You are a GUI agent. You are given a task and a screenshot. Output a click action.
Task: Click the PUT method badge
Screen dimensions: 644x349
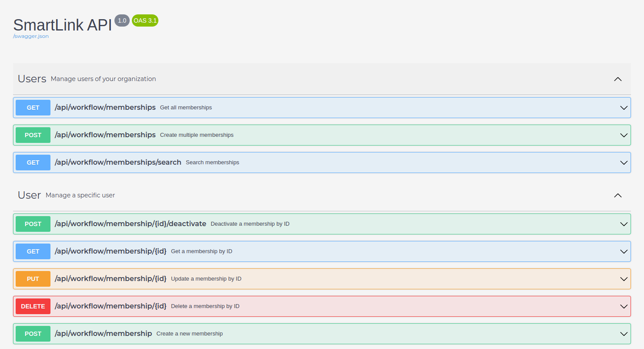point(33,279)
